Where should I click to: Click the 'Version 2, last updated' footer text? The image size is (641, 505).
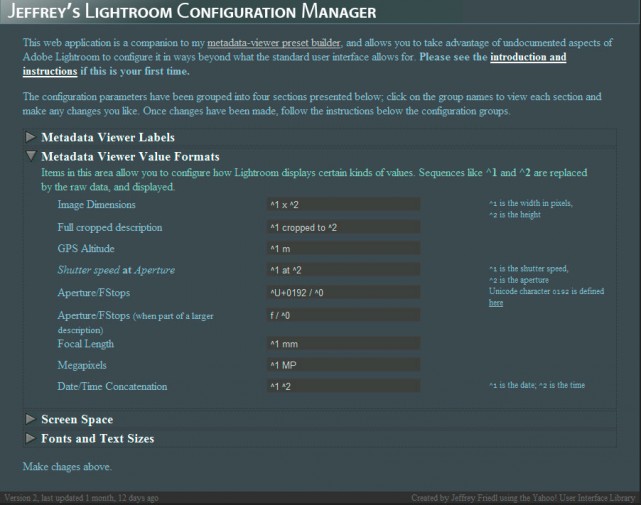click(81, 498)
